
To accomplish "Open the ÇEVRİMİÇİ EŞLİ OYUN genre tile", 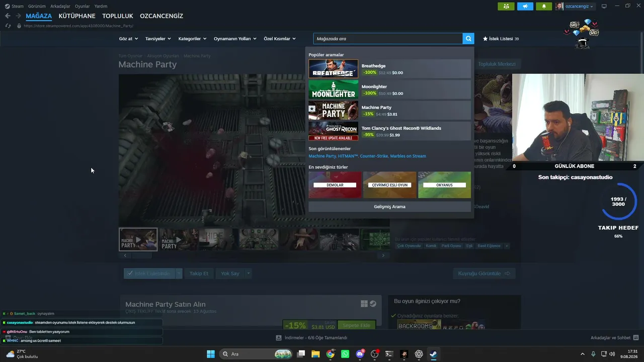I will 389,185.
